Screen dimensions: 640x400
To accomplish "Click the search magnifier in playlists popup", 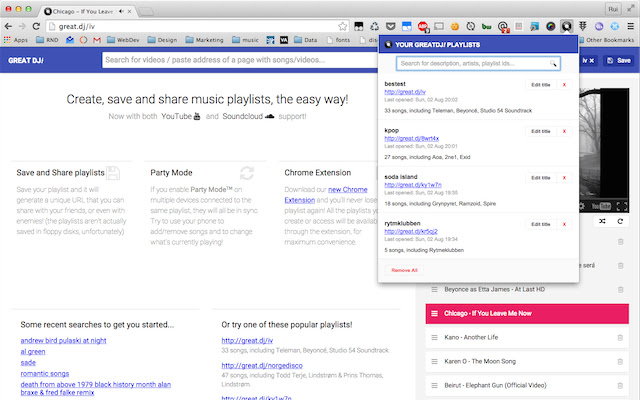I will click(553, 63).
